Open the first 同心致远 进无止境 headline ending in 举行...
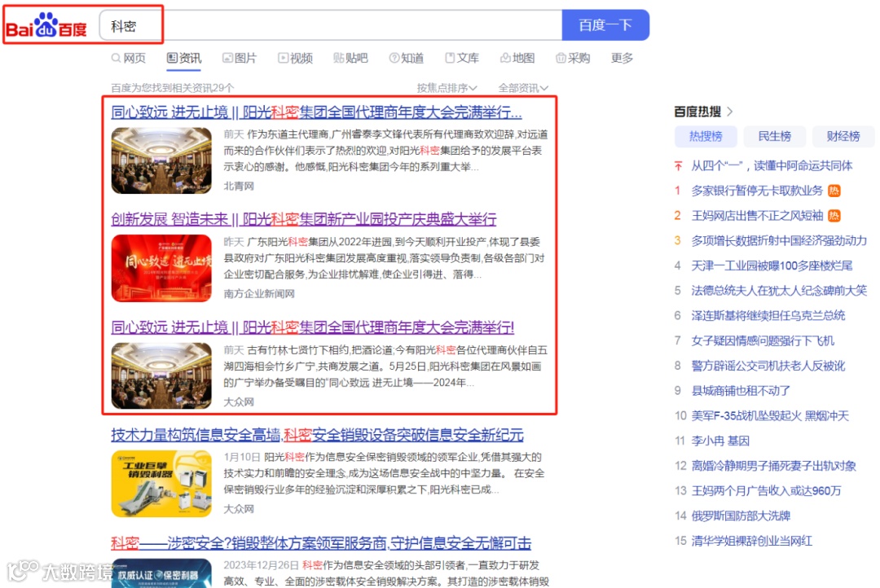Viewport: 880px width, 588px height. (316, 112)
